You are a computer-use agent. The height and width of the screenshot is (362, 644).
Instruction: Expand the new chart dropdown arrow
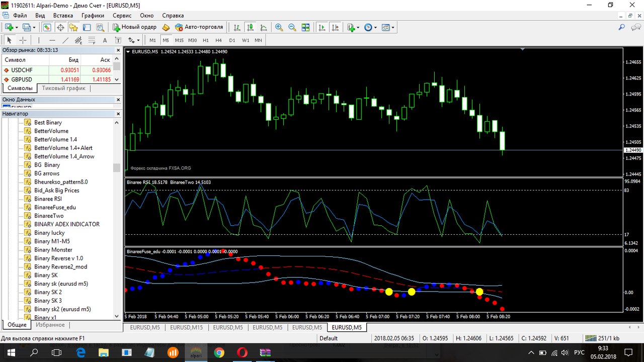(x=17, y=27)
